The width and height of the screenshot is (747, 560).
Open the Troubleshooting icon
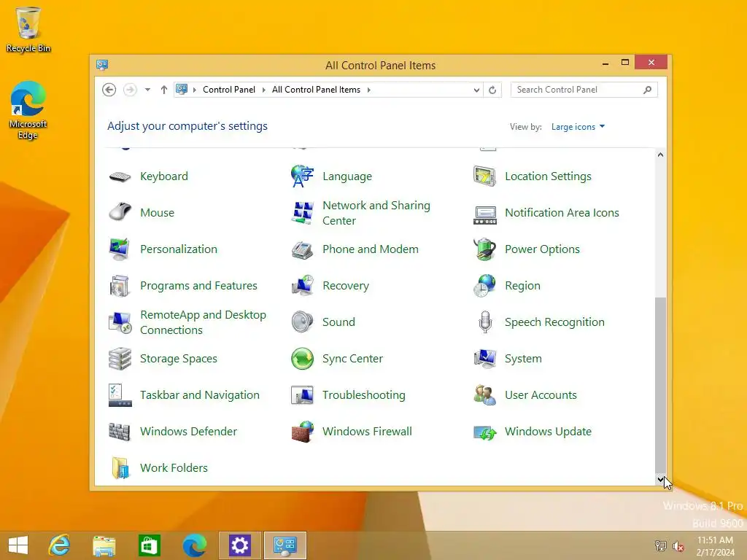pyautogui.click(x=302, y=395)
